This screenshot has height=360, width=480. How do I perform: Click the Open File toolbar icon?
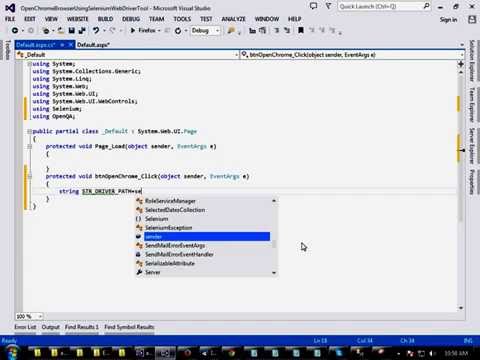point(61,31)
